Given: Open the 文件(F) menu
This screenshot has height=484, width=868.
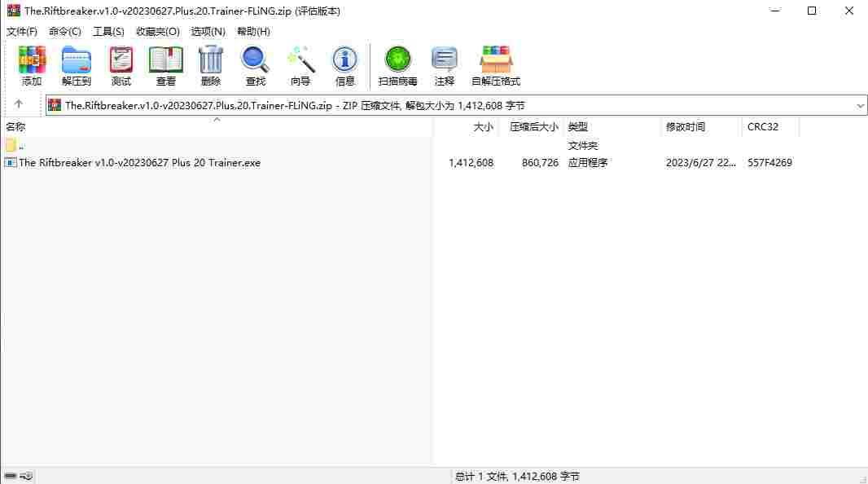Looking at the screenshot, I should pyautogui.click(x=22, y=32).
